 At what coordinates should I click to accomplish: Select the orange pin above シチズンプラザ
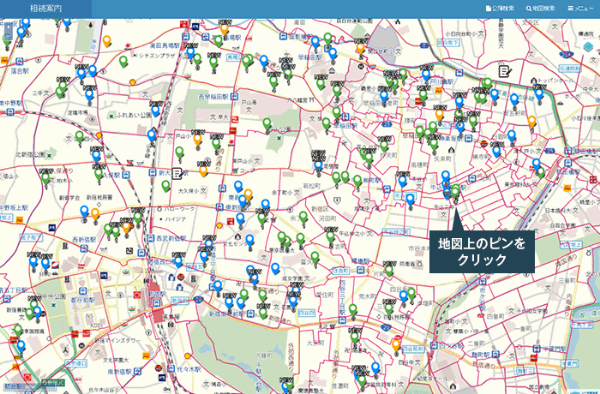(x=107, y=41)
